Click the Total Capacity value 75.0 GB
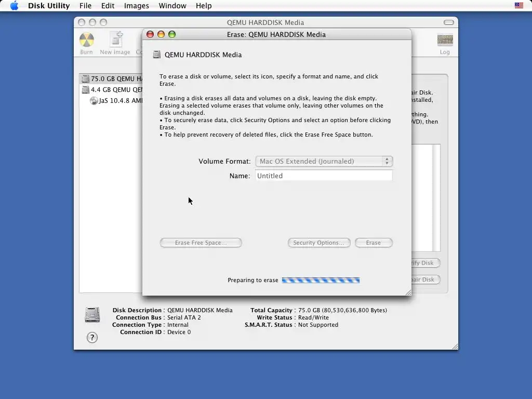The image size is (532, 399). 343,310
